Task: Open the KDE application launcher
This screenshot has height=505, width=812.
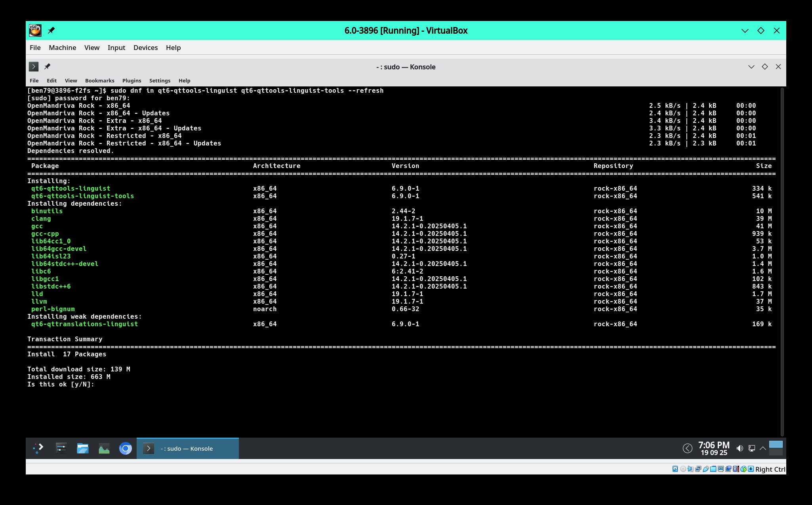Action: coord(38,448)
